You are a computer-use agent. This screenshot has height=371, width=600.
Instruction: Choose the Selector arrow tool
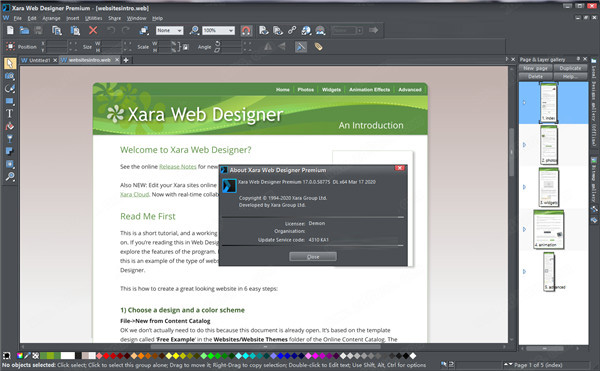pyautogui.click(x=10, y=63)
